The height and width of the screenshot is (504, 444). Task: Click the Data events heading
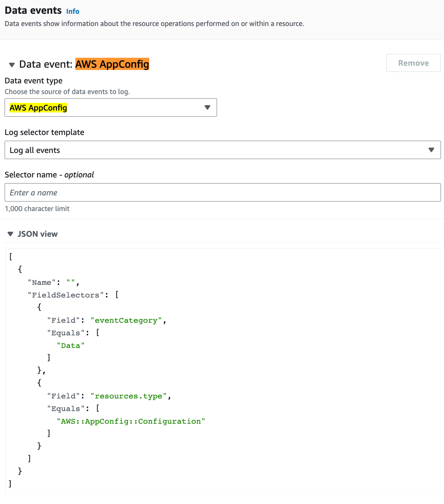coord(33,11)
